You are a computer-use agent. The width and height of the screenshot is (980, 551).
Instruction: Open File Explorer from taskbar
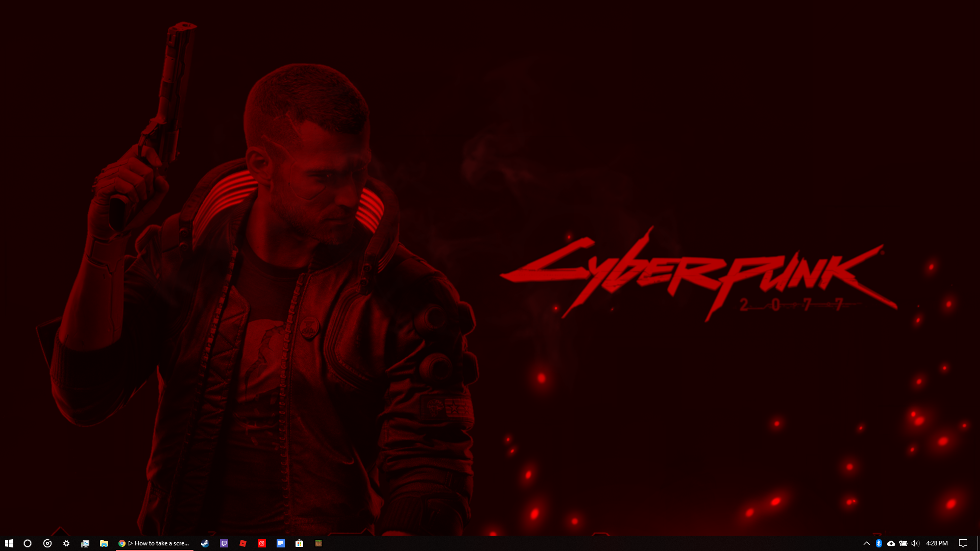[104, 543]
